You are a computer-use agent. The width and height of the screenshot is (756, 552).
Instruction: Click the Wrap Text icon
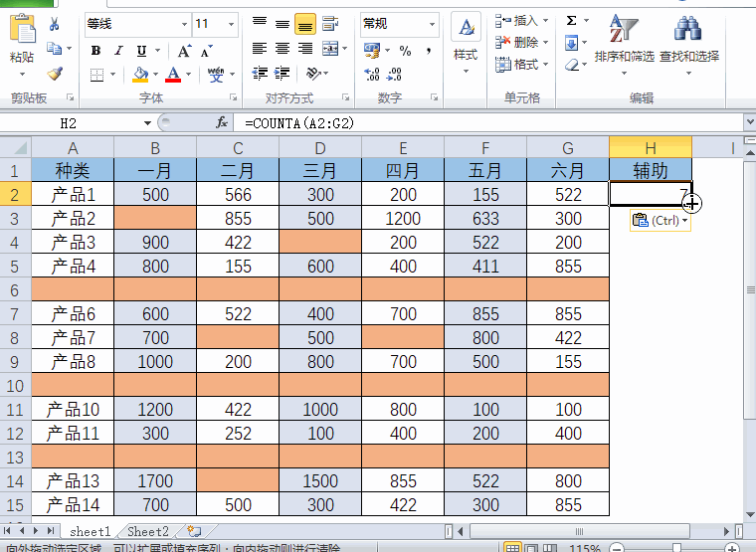(330, 23)
